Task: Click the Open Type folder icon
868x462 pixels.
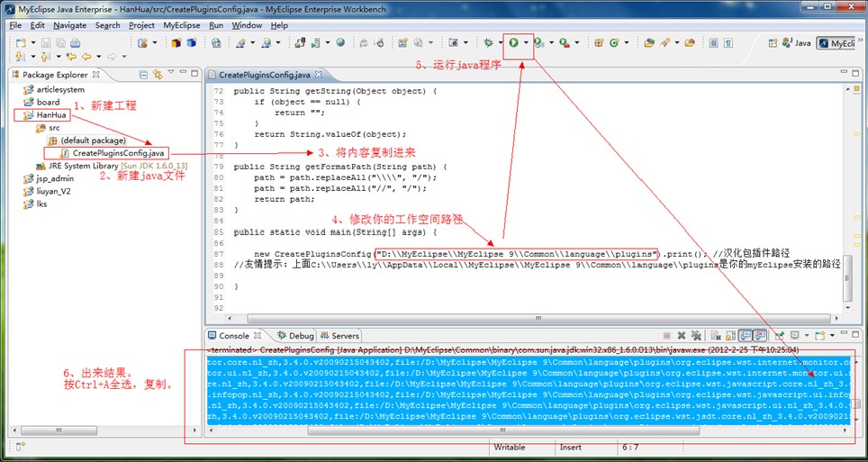Action: pos(649,42)
